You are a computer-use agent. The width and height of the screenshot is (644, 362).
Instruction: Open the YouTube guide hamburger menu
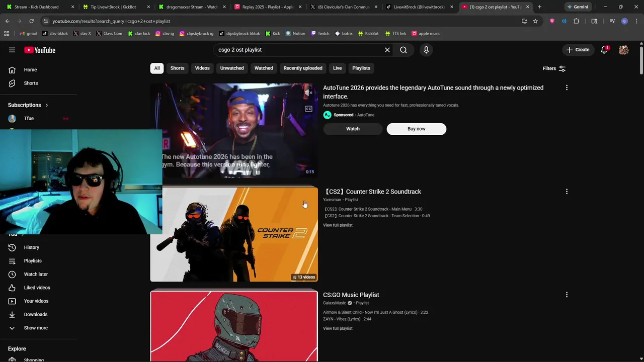click(12, 50)
